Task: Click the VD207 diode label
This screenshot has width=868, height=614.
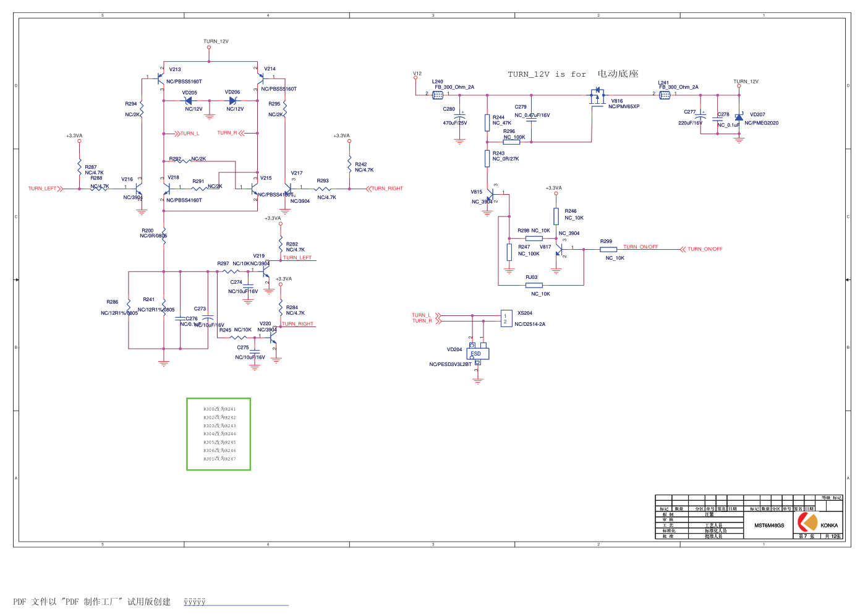Action: pos(757,114)
